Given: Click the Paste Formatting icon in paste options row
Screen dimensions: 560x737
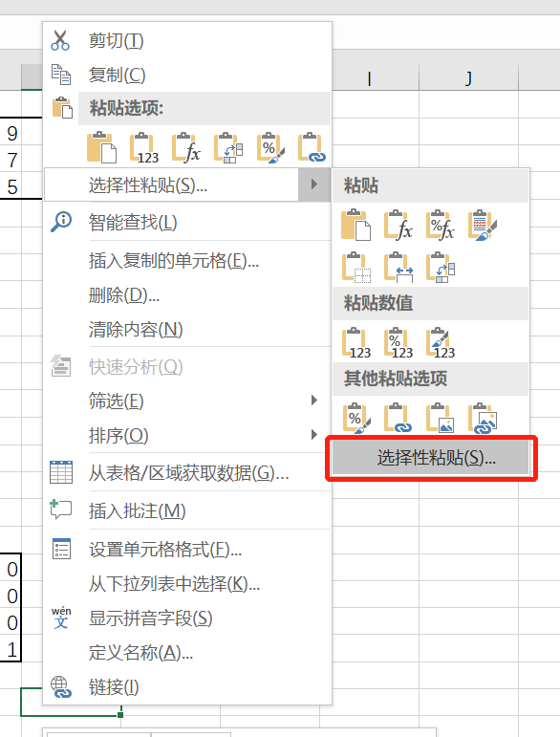Looking at the screenshot, I should pyautogui.click(x=270, y=148).
